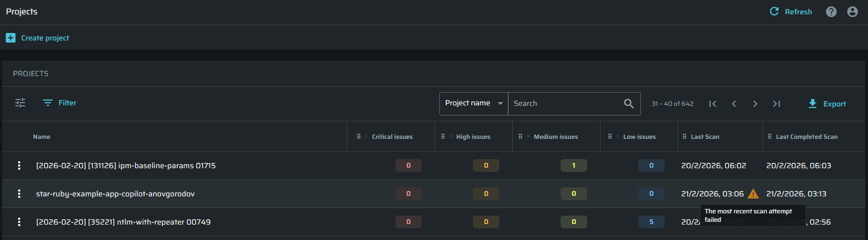Sort by the Critical issues column header
Image resolution: width=868 pixels, height=240 pixels.
point(392,137)
